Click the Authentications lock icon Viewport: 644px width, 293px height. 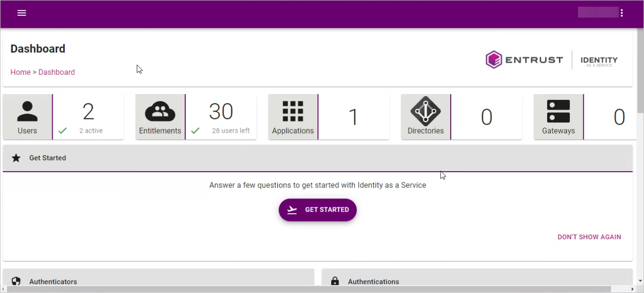pos(335,281)
